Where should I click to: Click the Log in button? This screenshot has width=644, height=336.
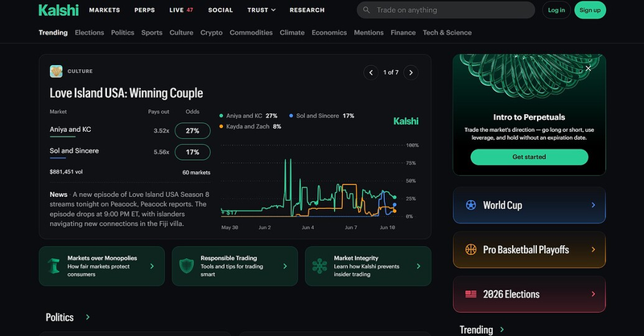(x=556, y=10)
